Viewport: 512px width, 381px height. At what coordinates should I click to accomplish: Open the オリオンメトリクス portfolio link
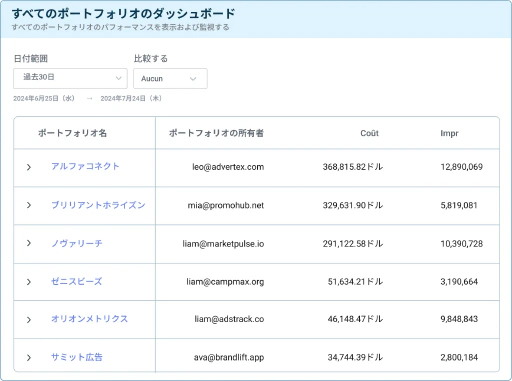89,319
